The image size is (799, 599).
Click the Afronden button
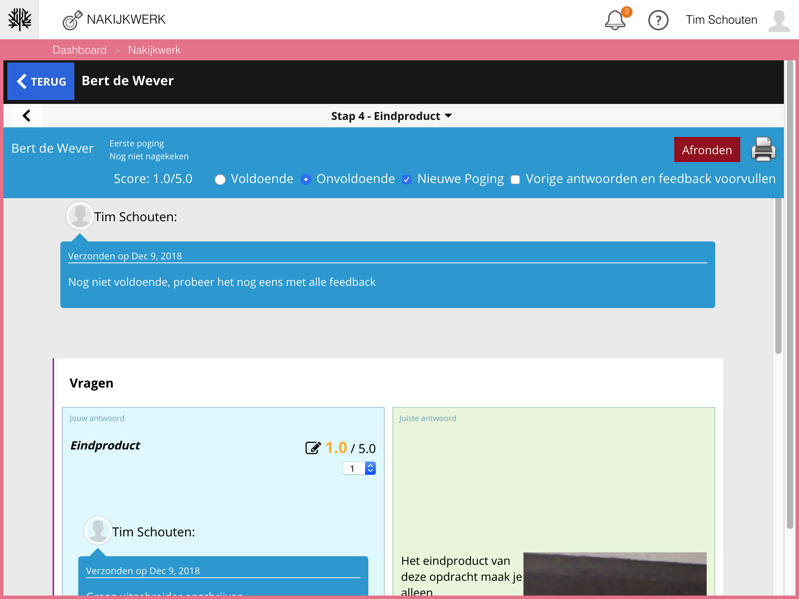(706, 150)
